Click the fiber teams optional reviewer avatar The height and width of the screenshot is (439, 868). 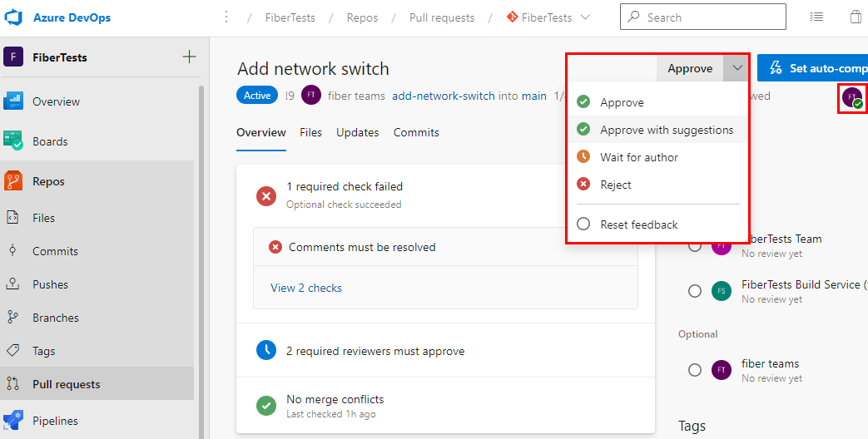point(722,370)
